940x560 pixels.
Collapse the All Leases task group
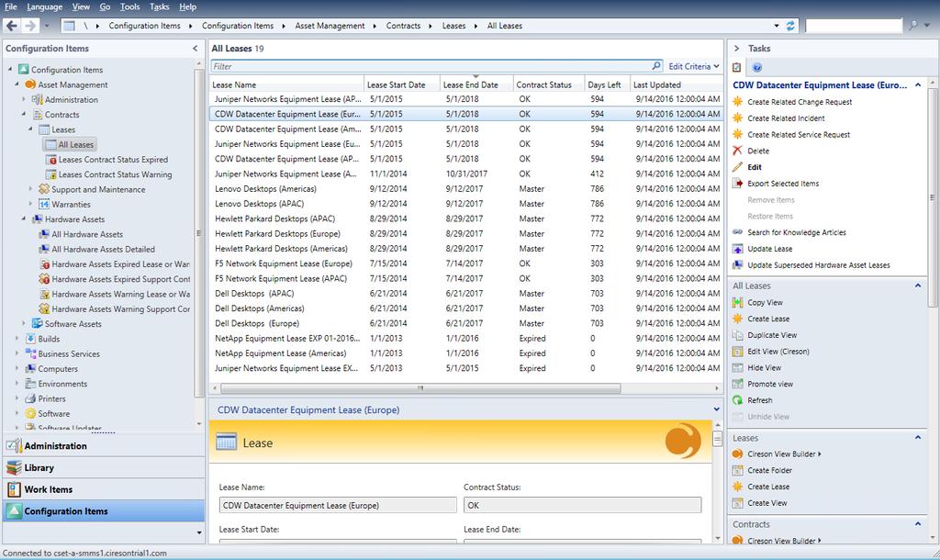coord(918,286)
